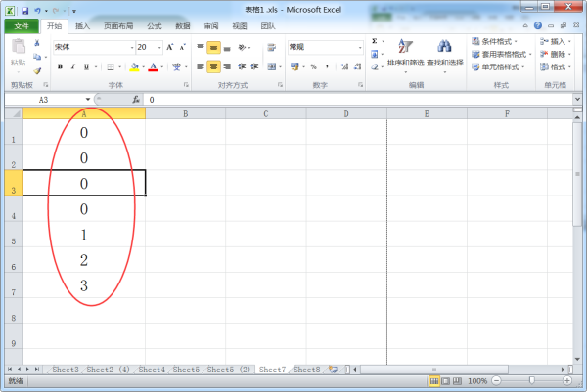Screen dimensions: 587x392
Task: Click the Format Painter brush icon
Action: point(37,70)
